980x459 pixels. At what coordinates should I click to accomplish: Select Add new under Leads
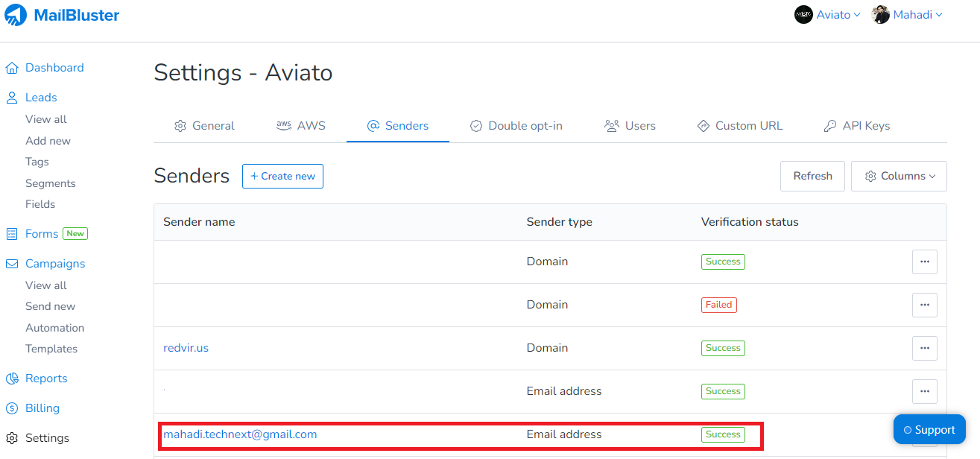pos(48,141)
